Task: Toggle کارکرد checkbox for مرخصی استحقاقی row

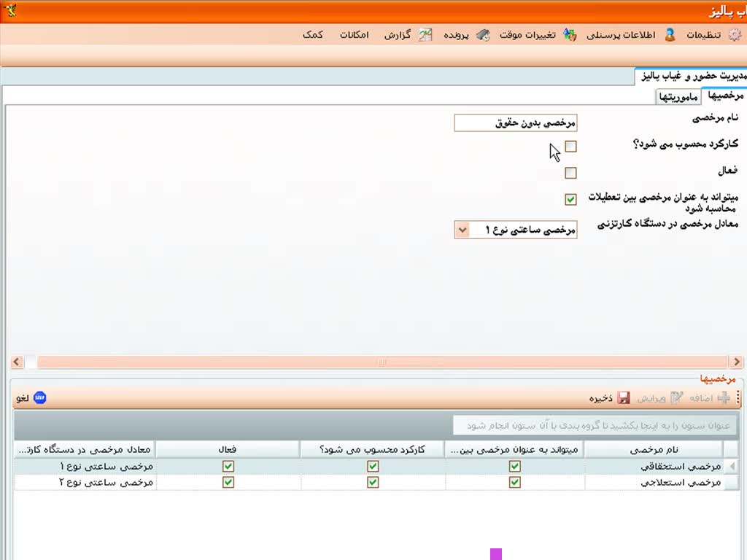Action: [373, 466]
